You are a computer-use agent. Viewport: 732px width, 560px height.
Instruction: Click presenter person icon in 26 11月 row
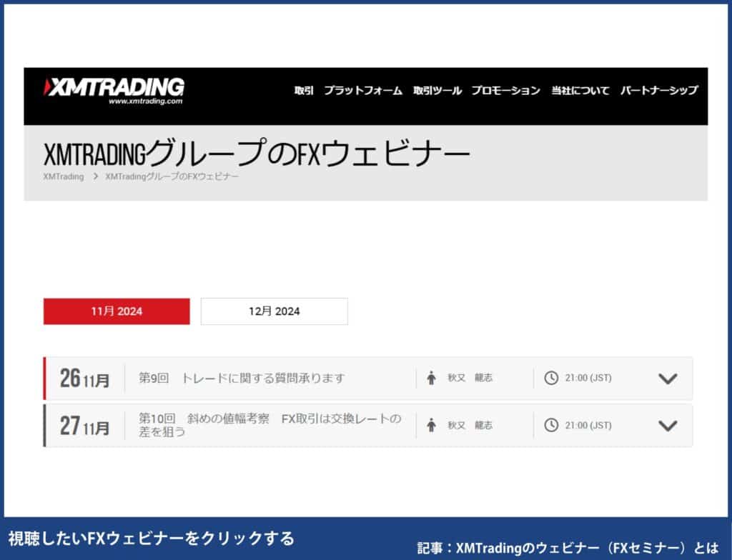431,378
